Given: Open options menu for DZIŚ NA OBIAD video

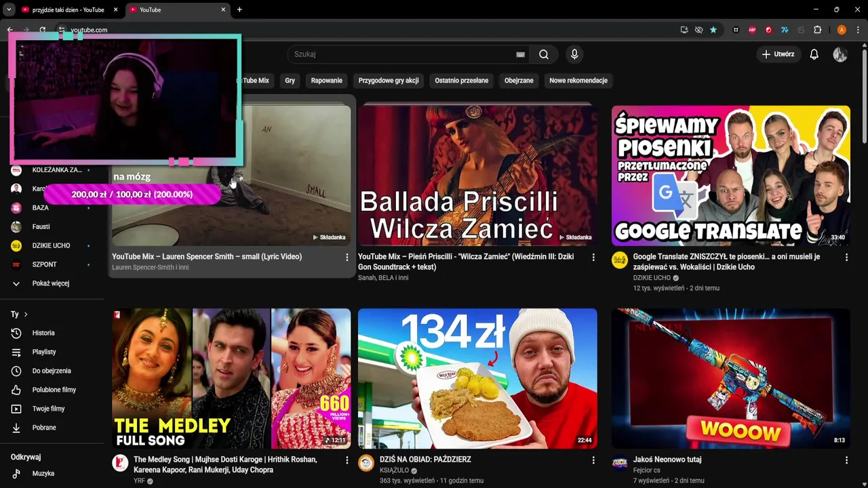Looking at the screenshot, I should [x=593, y=460].
